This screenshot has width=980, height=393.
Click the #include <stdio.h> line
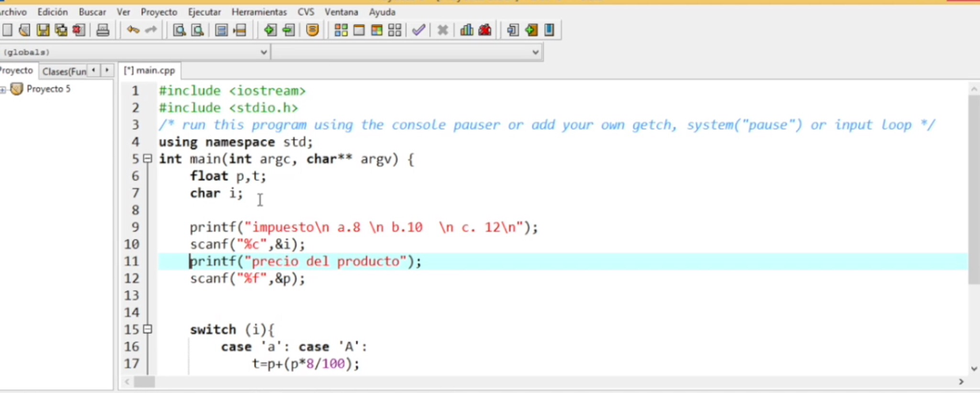tap(228, 108)
